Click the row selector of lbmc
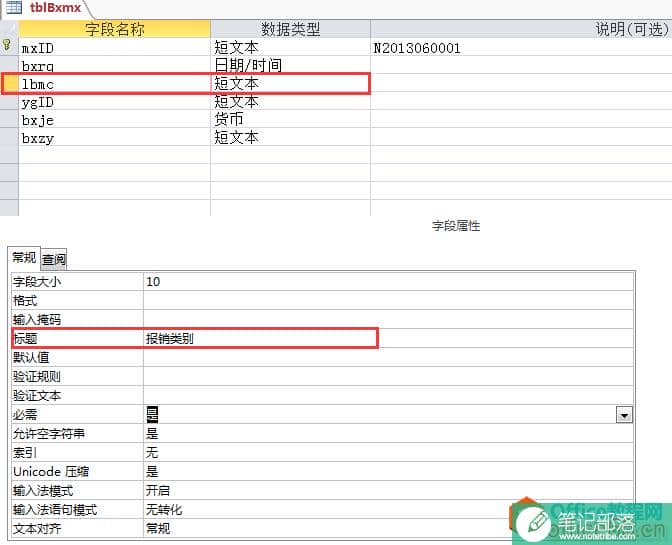 click(9, 84)
